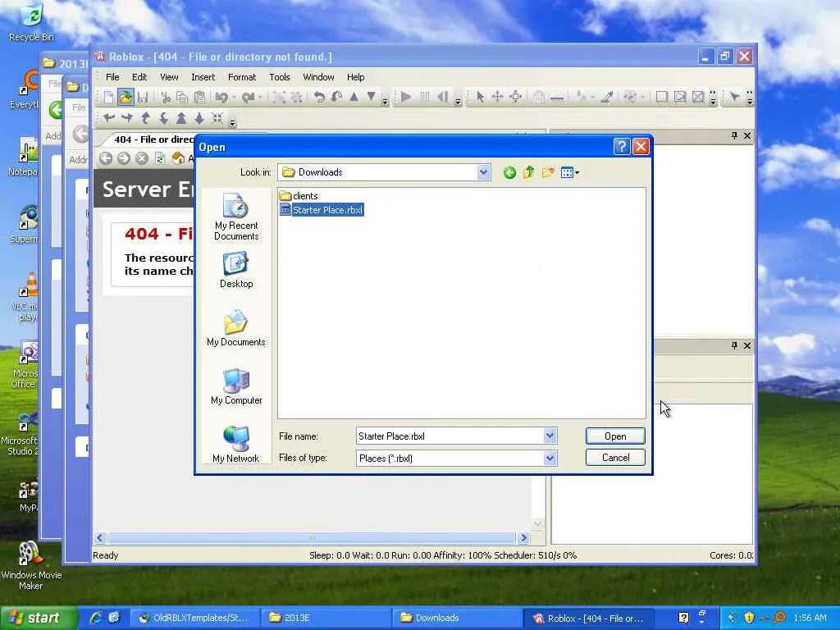Click the camera zoom extents icon

point(217,118)
